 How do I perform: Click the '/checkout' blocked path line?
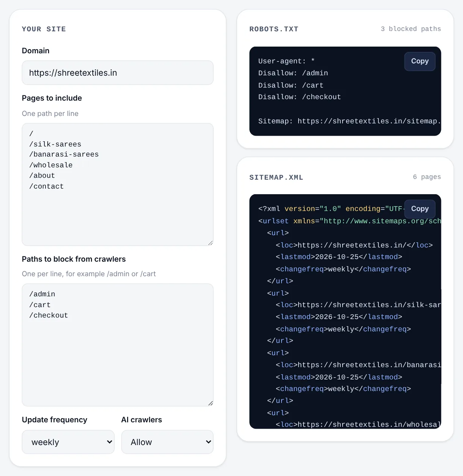click(48, 315)
